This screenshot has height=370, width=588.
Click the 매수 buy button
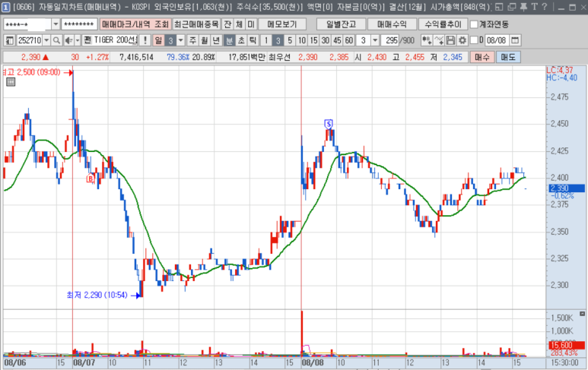(x=482, y=57)
